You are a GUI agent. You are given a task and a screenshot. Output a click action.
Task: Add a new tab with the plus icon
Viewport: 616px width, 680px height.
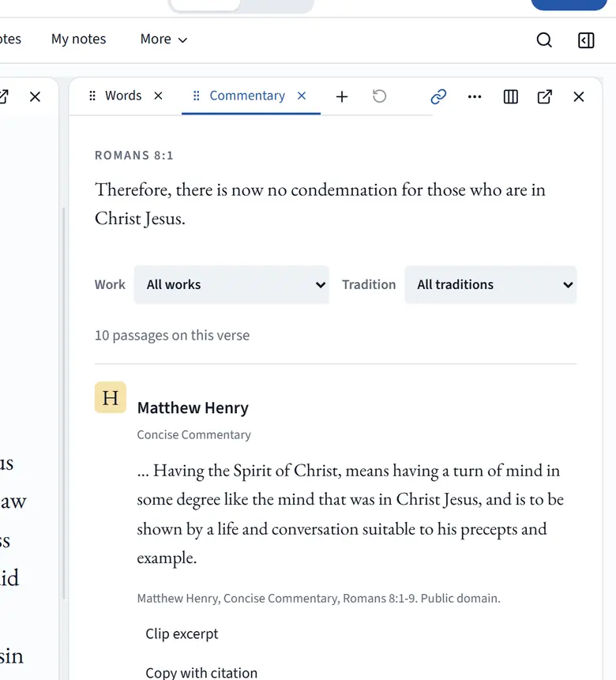click(x=342, y=96)
